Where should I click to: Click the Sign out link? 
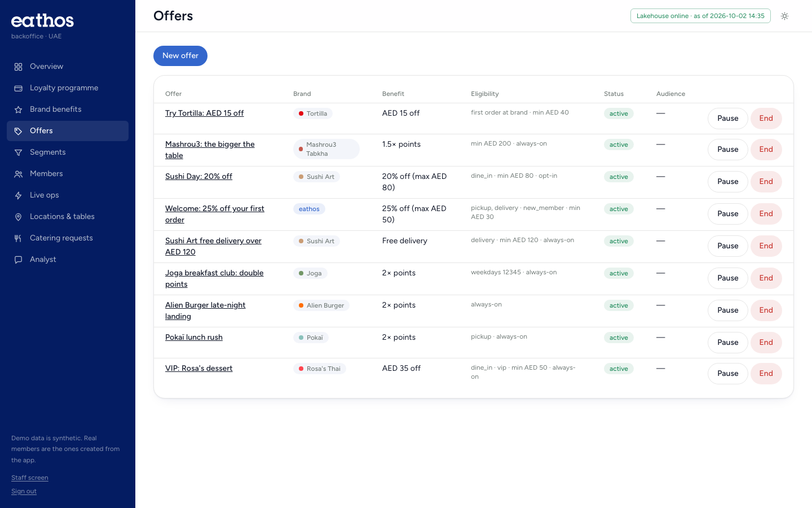click(x=24, y=492)
